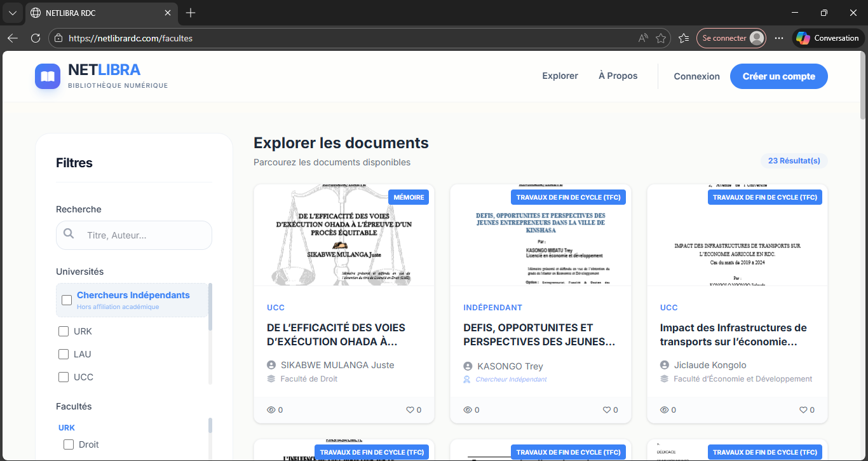Viewport: 868px width, 461px height.
Task: Open browser settings and more (three dots)
Action: (779, 38)
